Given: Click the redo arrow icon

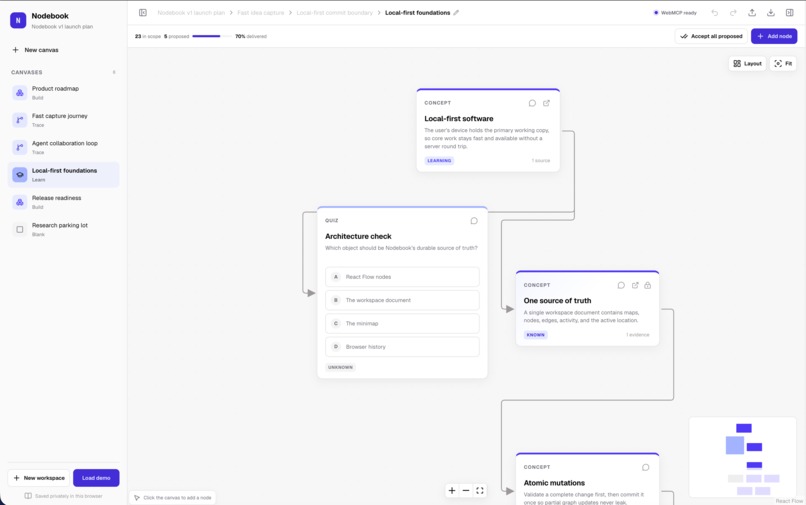Looking at the screenshot, I should (x=733, y=12).
